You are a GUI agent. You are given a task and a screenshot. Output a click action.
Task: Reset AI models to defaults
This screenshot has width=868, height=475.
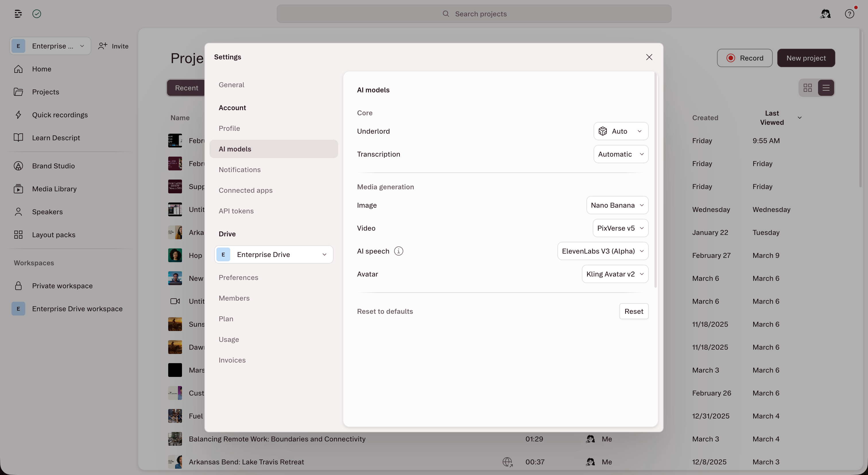[x=634, y=312]
